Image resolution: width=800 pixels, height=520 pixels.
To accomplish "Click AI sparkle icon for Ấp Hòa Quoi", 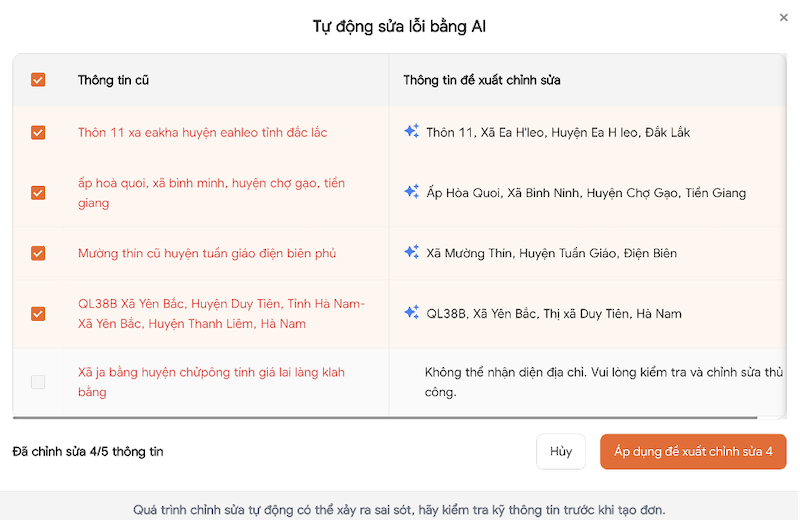I will [411, 192].
